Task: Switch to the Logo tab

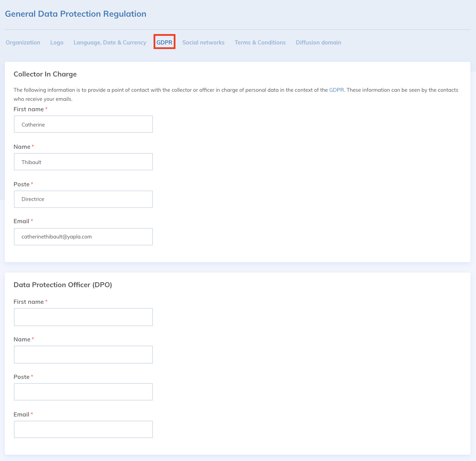Action: tap(57, 42)
